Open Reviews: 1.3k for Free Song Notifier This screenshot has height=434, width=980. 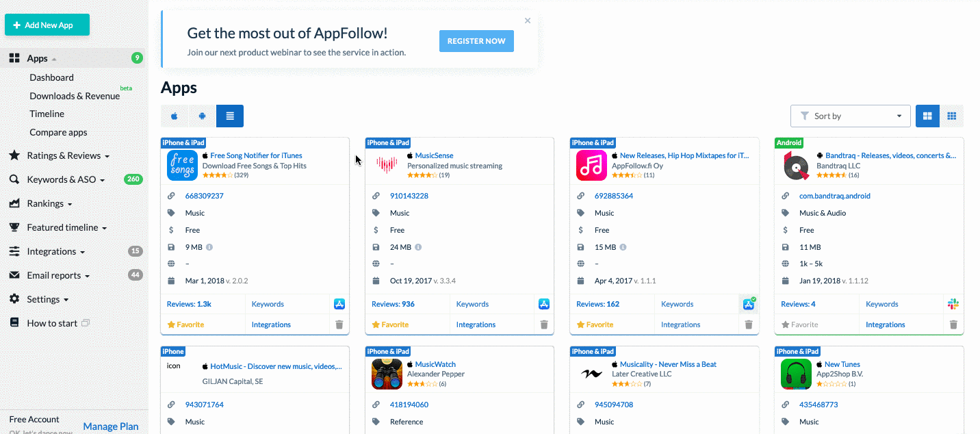coord(189,304)
